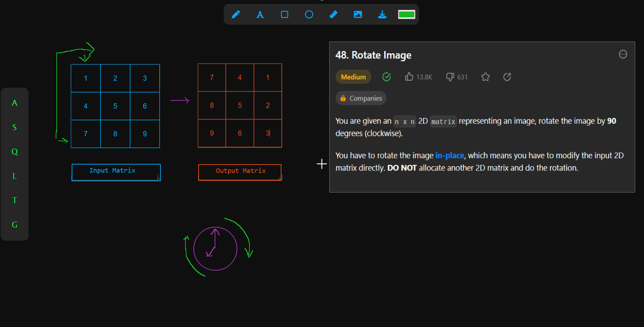Select the pencil drawing tool

pos(236,14)
